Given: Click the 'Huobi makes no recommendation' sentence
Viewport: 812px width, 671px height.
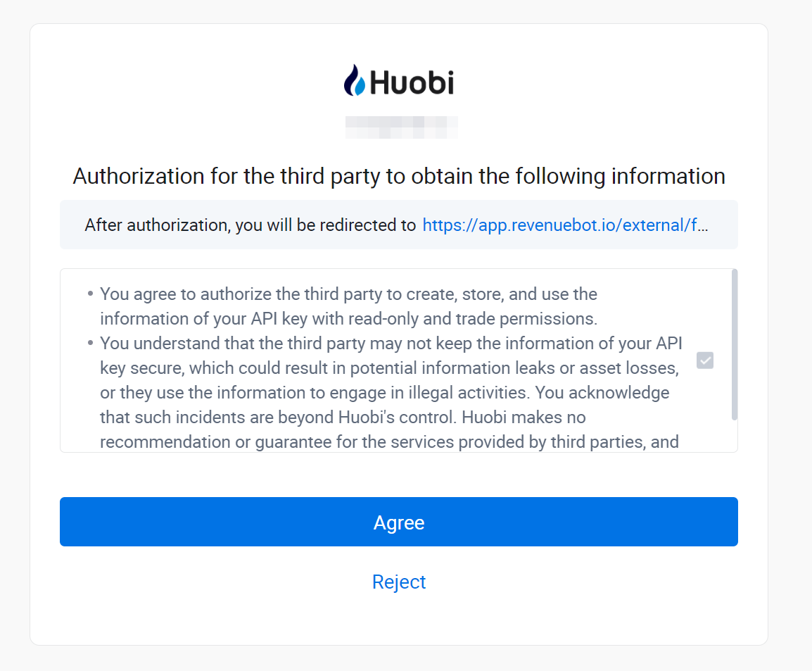Looking at the screenshot, I should pos(389,429).
